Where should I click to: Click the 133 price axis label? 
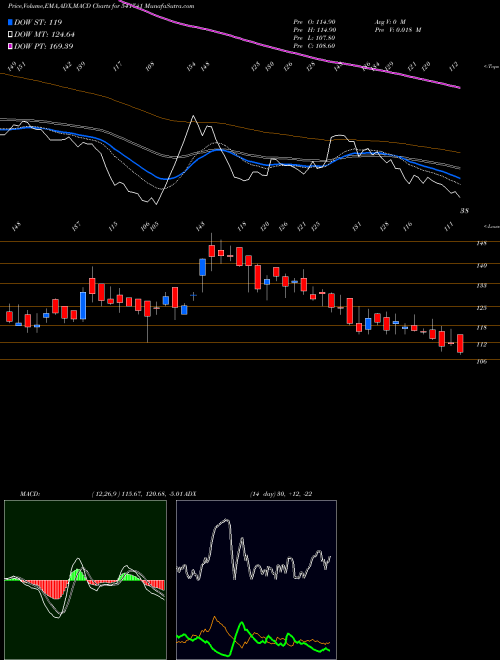(x=482, y=285)
